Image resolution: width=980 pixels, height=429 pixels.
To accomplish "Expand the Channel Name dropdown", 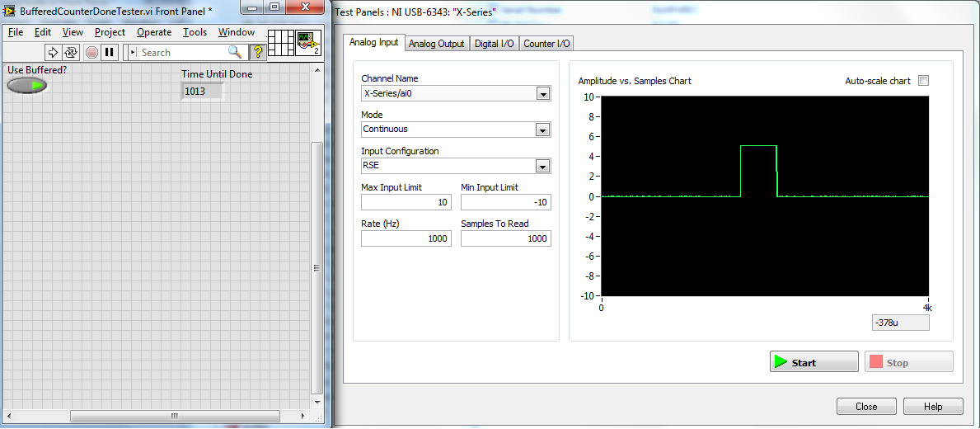I will pos(542,94).
